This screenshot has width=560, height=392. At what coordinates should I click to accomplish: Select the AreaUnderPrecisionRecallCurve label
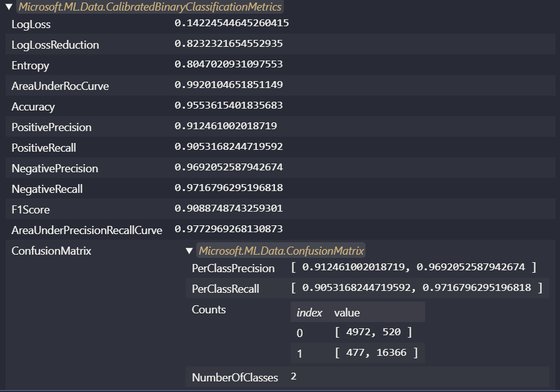[87, 230]
